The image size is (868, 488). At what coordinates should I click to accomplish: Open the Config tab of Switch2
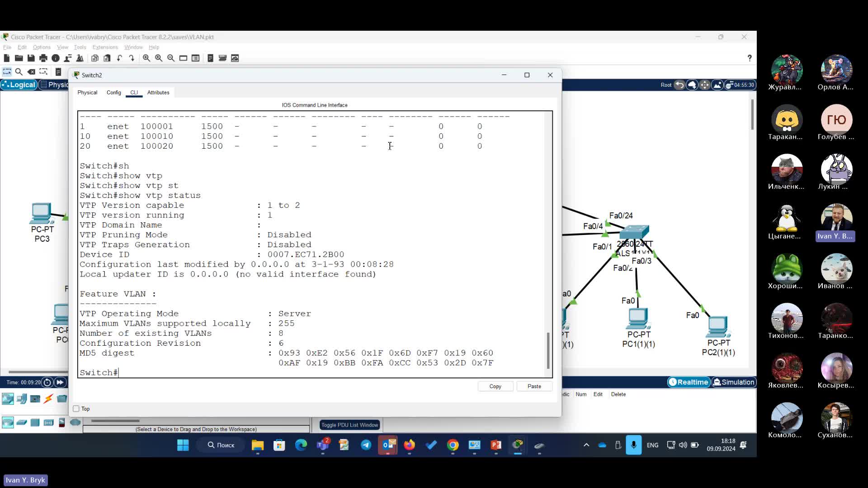[114, 92]
